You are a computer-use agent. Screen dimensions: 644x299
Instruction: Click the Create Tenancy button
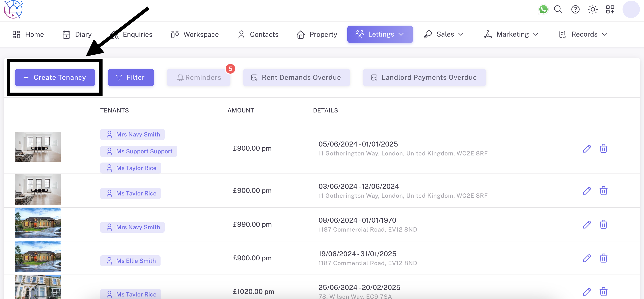(x=55, y=77)
